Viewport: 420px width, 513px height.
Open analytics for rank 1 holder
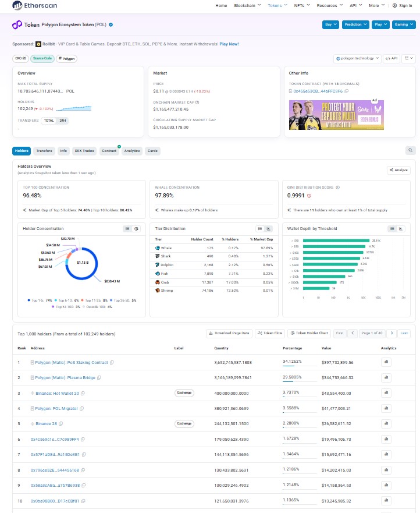pos(386,362)
